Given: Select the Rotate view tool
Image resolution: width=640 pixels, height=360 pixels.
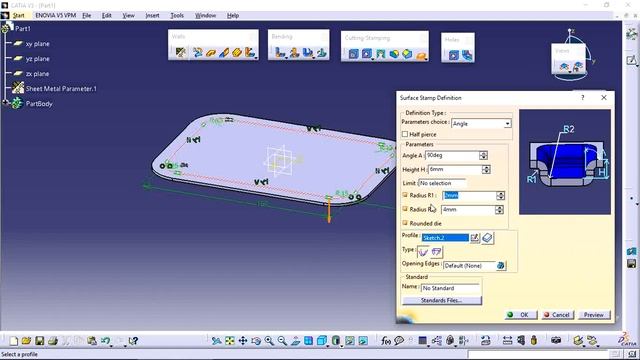Looking at the screenshot, I should point(256,340).
